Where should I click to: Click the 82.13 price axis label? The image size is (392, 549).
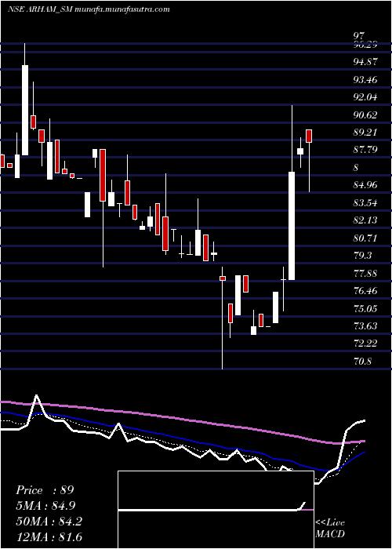[365, 220]
